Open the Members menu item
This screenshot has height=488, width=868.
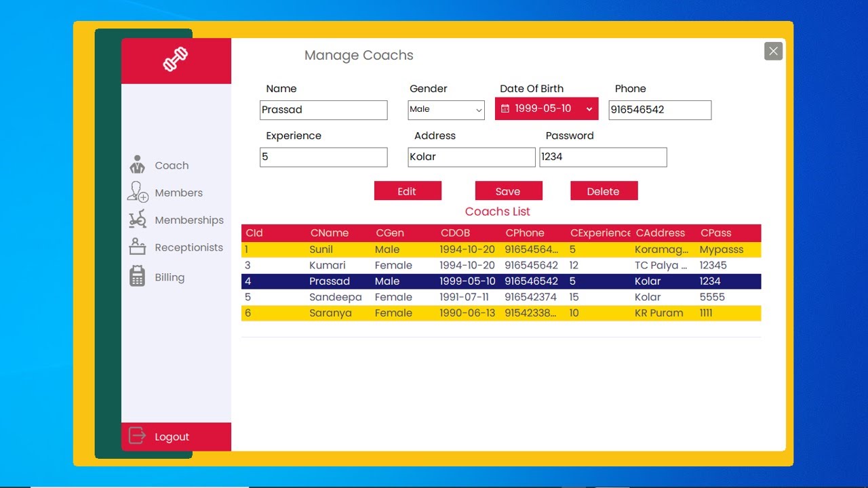tap(178, 192)
